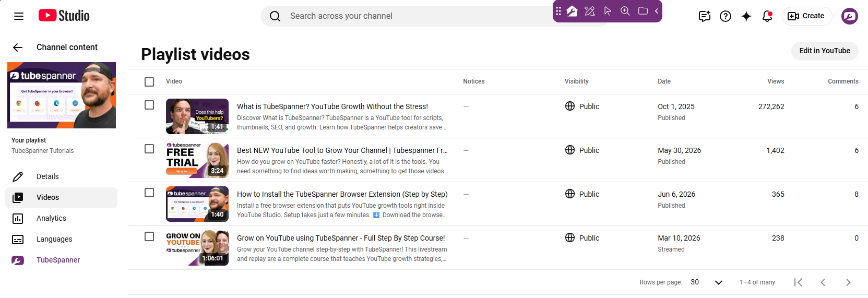The width and height of the screenshot is (868, 298).
Task: Open the 1:41 What is TubeSpanner thumbnail
Action: point(197,116)
